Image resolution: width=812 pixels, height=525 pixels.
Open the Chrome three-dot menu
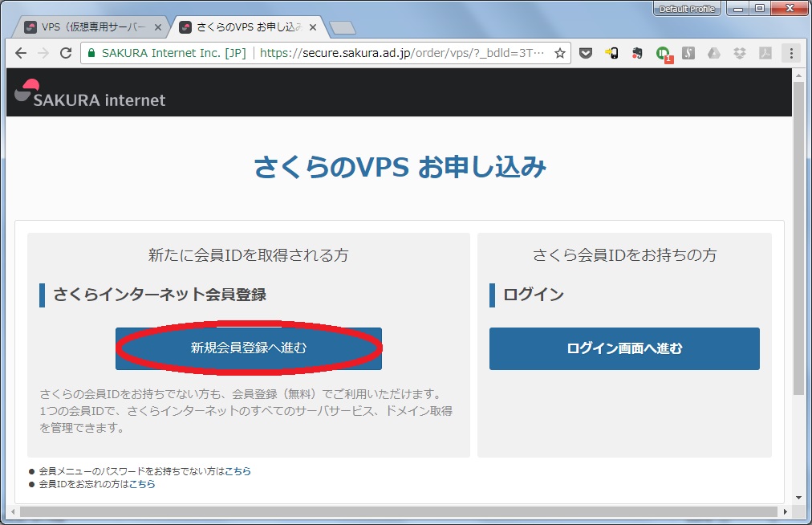pos(791,53)
